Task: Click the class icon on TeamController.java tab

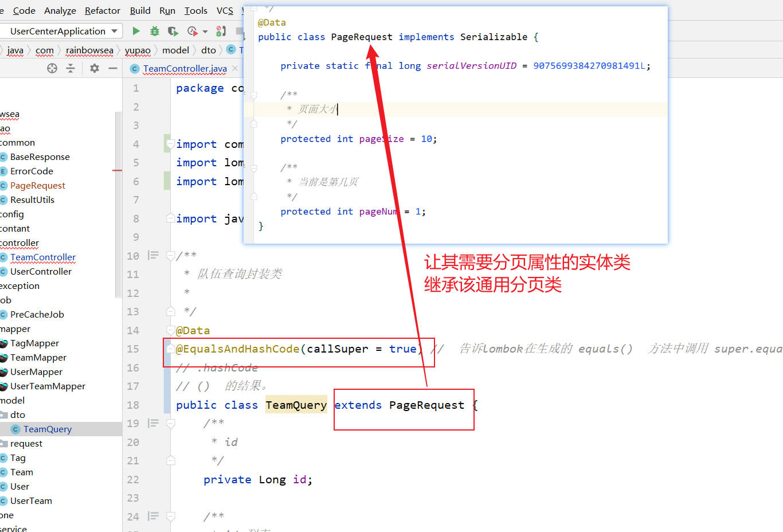Action: point(135,69)
